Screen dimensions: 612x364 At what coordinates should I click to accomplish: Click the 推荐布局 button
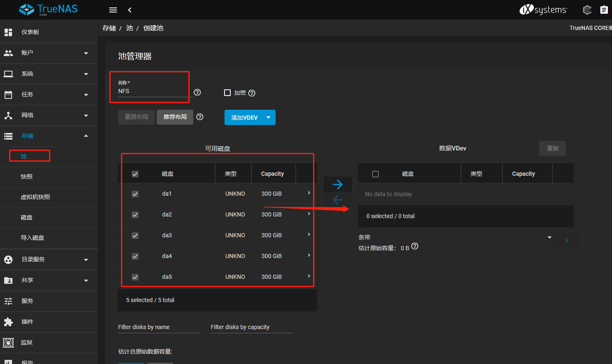point(175,117)
